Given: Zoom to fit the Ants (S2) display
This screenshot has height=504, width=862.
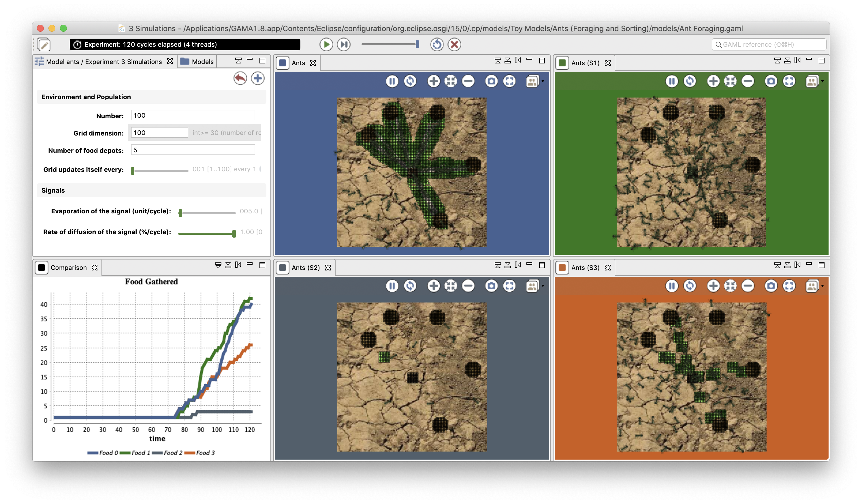Looking at the screenshot, I should 451,286.
